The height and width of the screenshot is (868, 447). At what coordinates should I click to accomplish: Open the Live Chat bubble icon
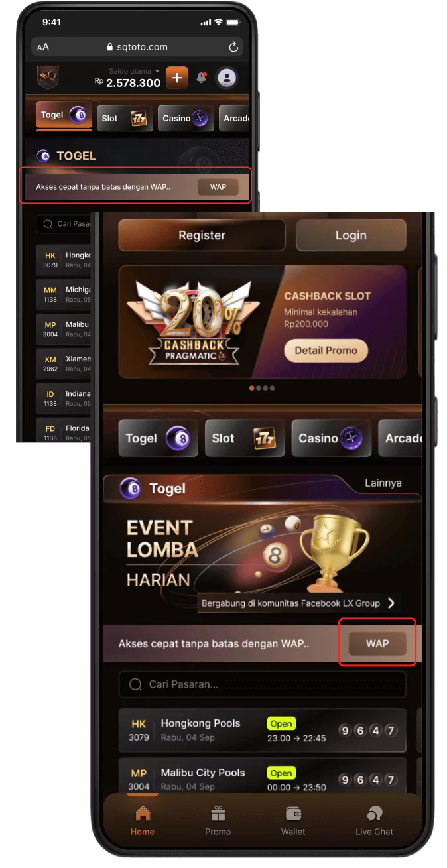375,814
